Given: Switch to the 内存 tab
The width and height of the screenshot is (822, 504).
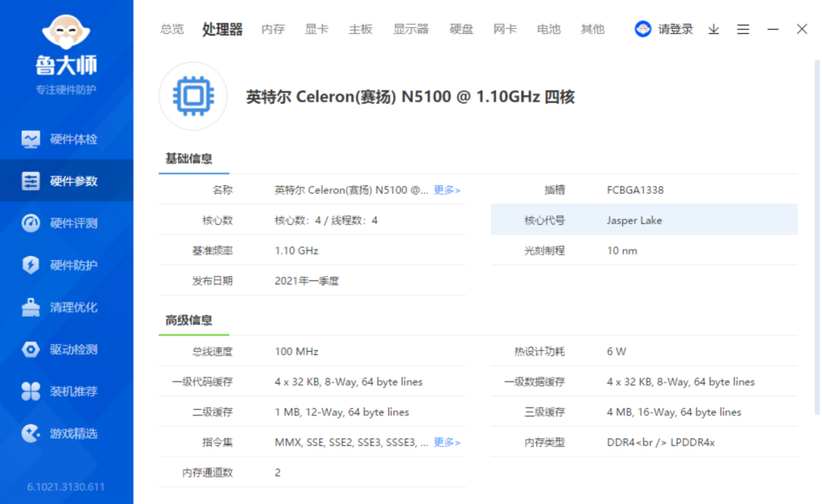Looking at the screenshot, I should pos(272,29).
